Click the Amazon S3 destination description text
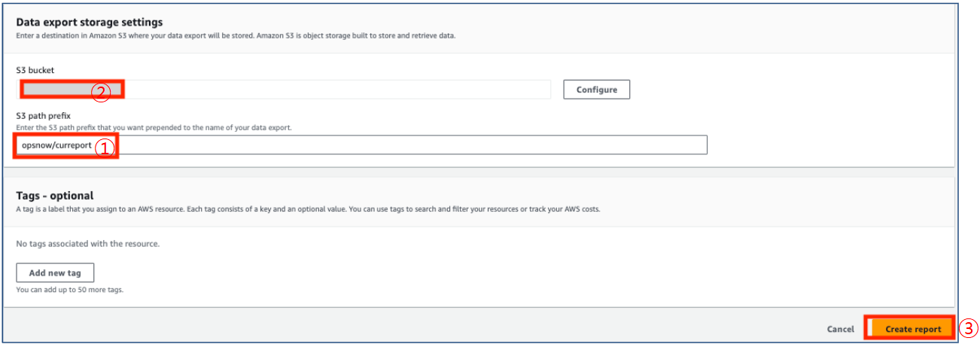Image resolution: width=980 pixels, height=344 pixels. 235,35
